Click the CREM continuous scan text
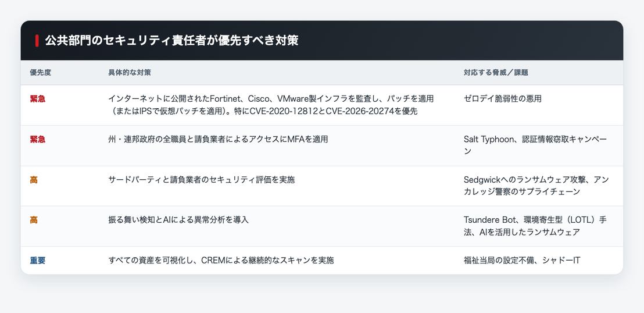This screenshot has width=644, height=313. pos(221,261)
